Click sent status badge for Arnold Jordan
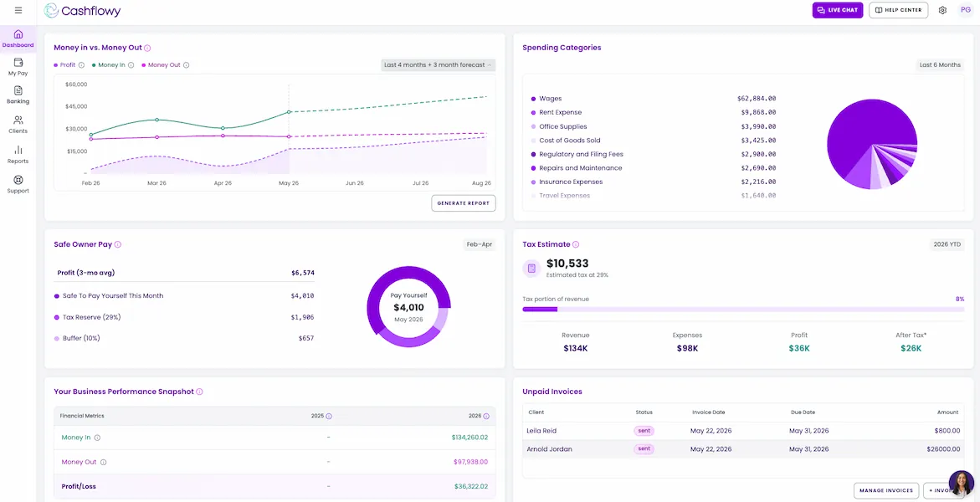980x502 pixels. click(x=644, y=448)
